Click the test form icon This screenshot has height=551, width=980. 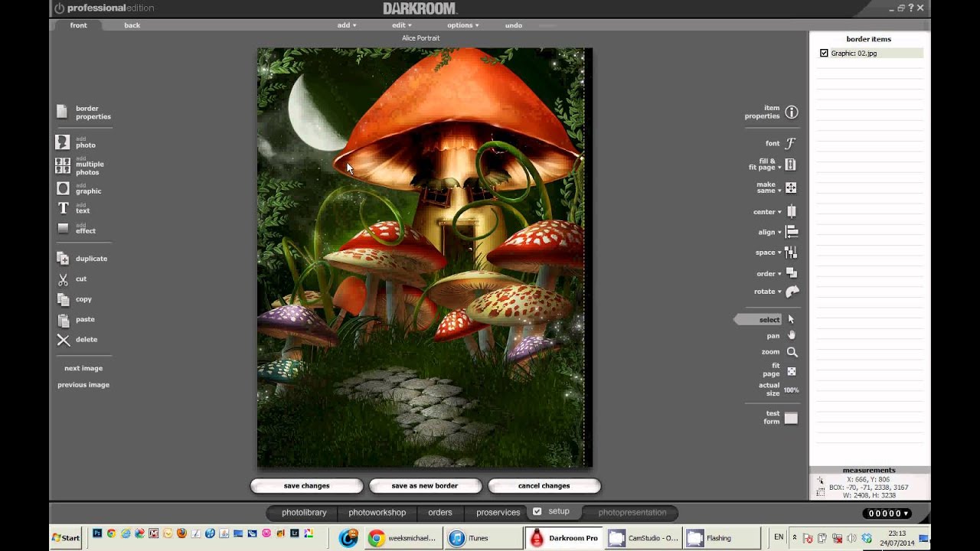[x=791, y=418]
